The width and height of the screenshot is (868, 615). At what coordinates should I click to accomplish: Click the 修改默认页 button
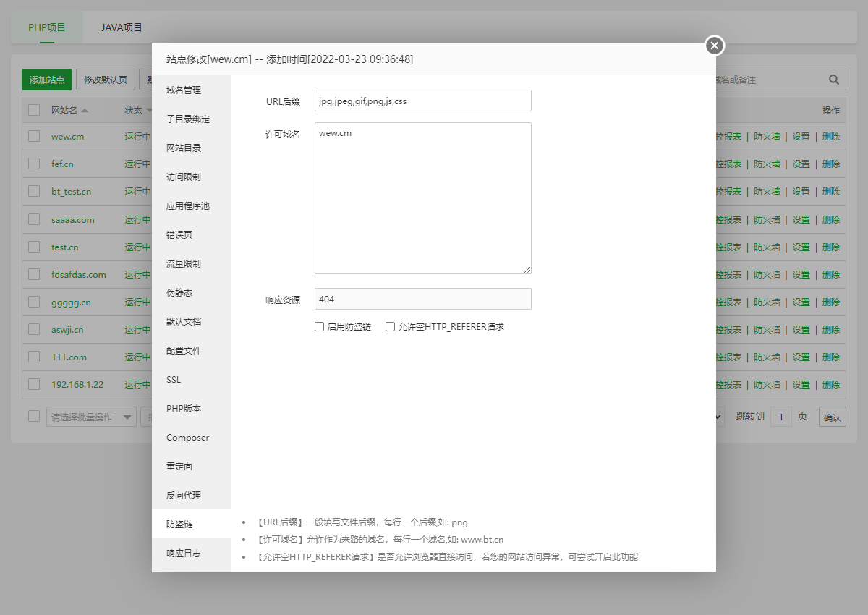tap(105, 80)
